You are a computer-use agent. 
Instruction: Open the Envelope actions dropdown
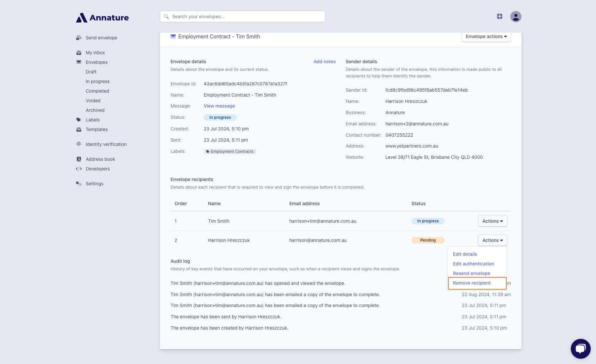486,36
